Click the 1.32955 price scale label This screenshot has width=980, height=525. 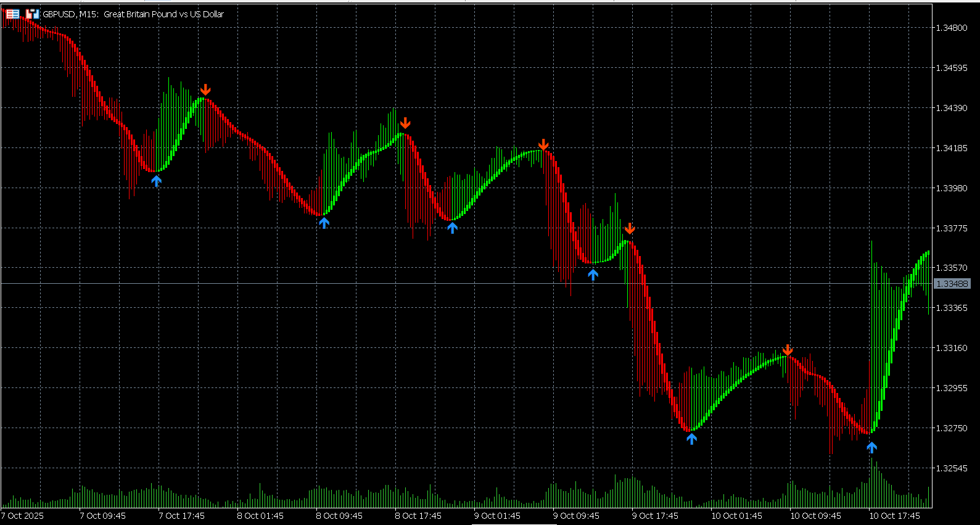coord(952,388)
